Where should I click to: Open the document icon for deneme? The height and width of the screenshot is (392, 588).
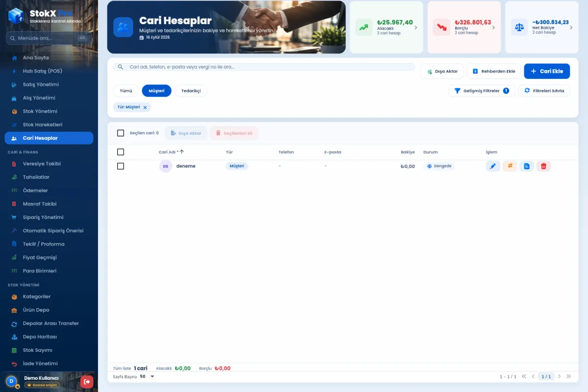[527, 166]
